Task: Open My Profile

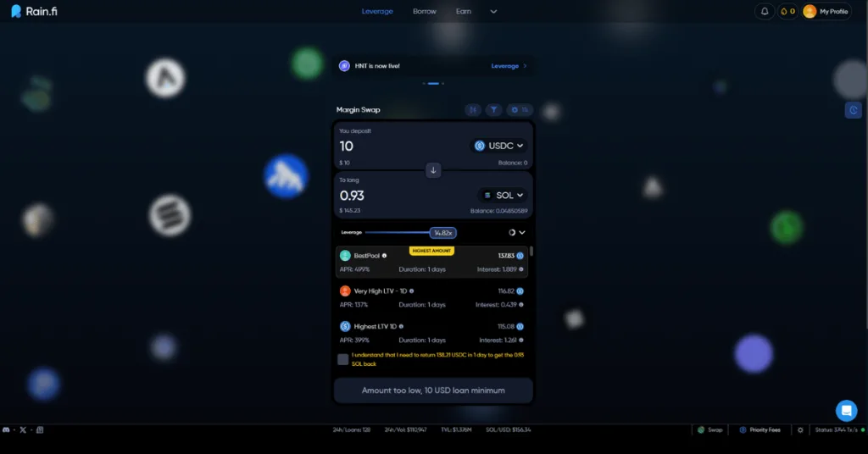Action: 826,11
